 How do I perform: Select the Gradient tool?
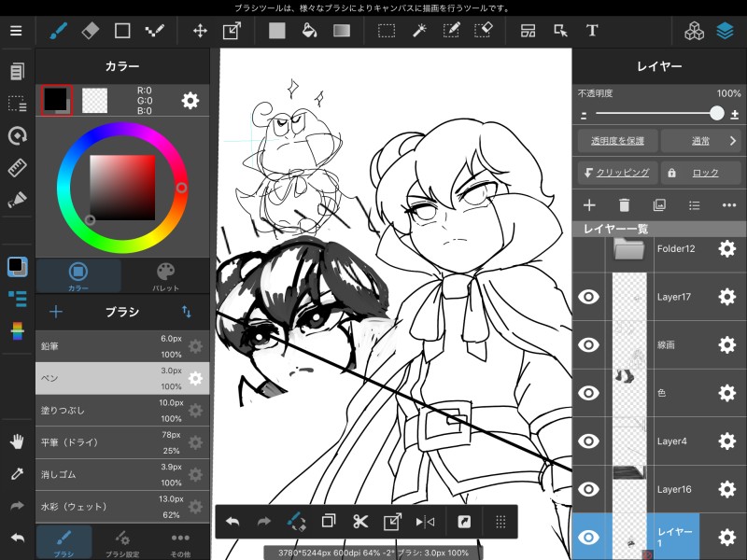pyautogui.click(x=342, y=31)
